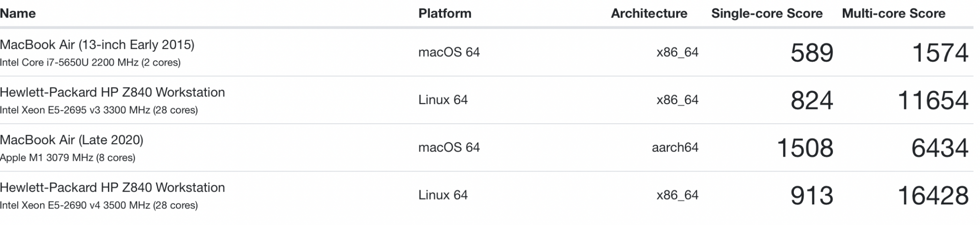Viewport: 980px width, 225px height.
Task: Click the multi-core score 16428
Action: 932,196
